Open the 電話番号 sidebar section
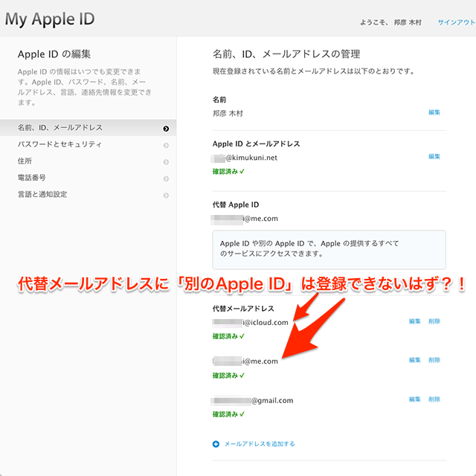 pyautogui.click(x=88, y=178)
